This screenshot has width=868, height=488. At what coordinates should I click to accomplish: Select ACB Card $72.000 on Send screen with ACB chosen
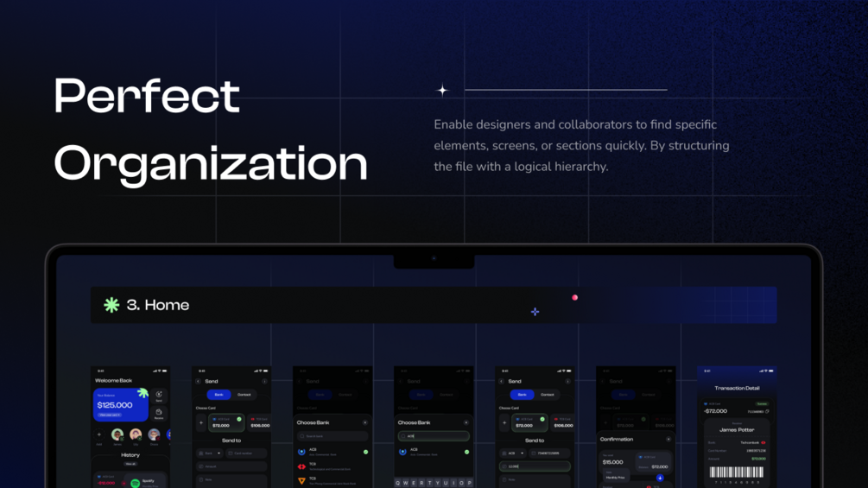click(x=529, y=422)
